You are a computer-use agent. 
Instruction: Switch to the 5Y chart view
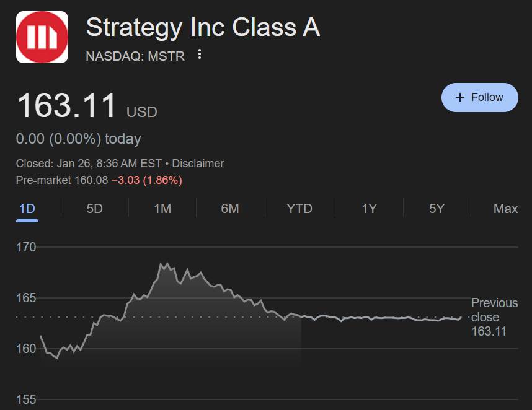click(x=437, y=209)
